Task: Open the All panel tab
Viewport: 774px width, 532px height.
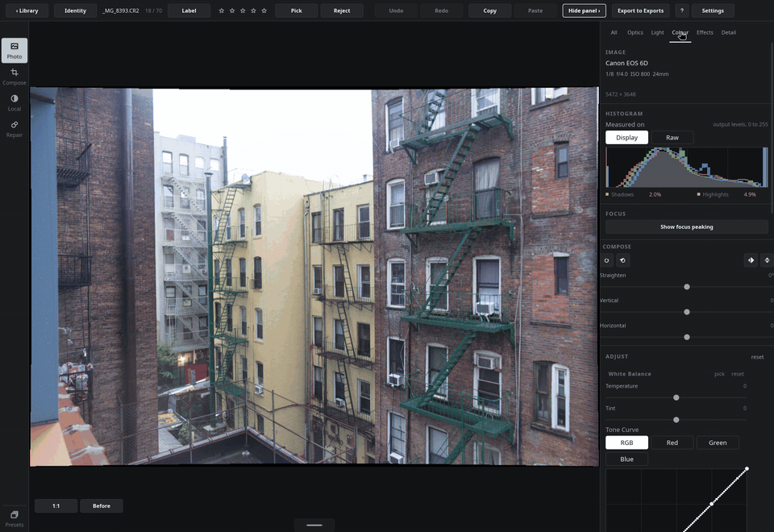Action: [x=614, y=32]
